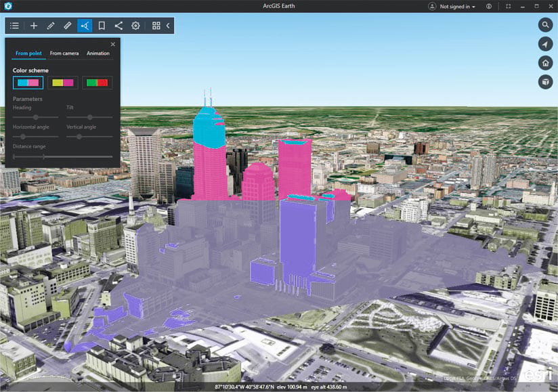Click the Home view button
The height and width of the screenshot is (392, 558).
(x=545, y=62)
